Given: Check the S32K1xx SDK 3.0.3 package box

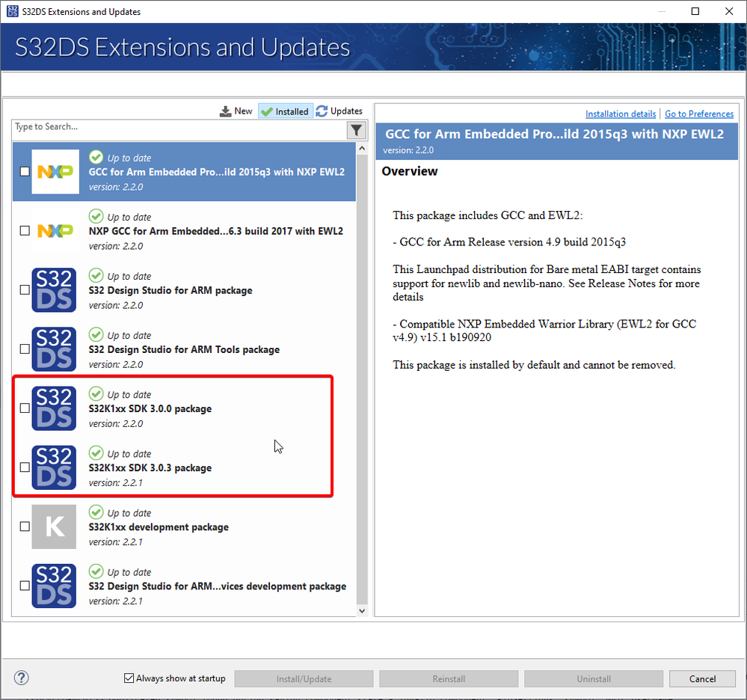Looking at the screenshot, I should click(25, 467).
